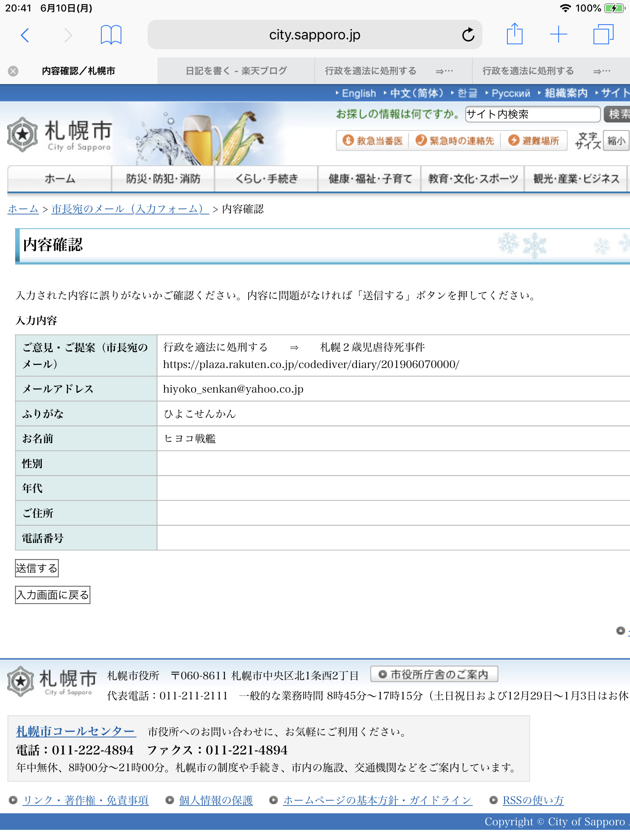Go back with Safari back arrow
This screenshot has height=840, width=630.
[25, 35]
